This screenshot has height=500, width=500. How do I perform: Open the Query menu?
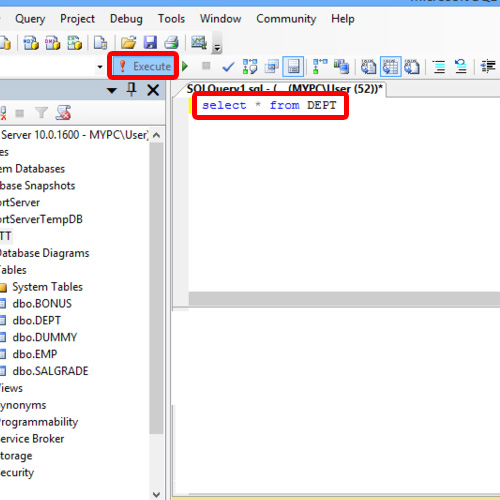pyautogui.click(x=30, y=19)
